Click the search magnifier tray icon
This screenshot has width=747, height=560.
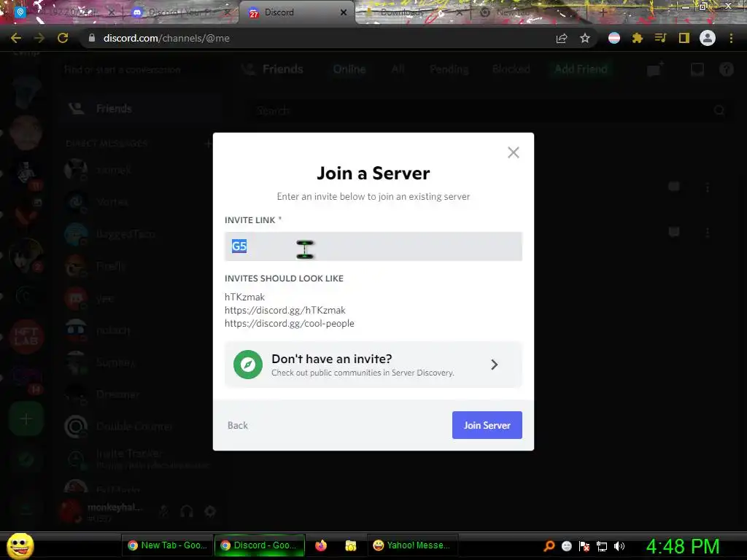tap(549, 546)
